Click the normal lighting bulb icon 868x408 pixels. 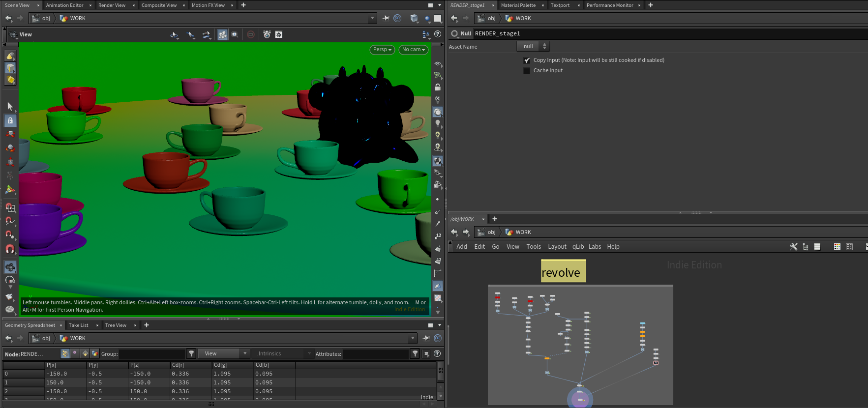[x=437, y=123]
